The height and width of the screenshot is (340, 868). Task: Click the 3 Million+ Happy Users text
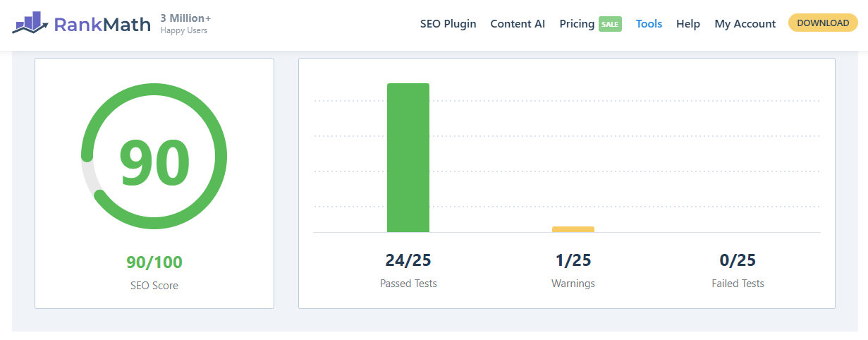pos(185,24)
